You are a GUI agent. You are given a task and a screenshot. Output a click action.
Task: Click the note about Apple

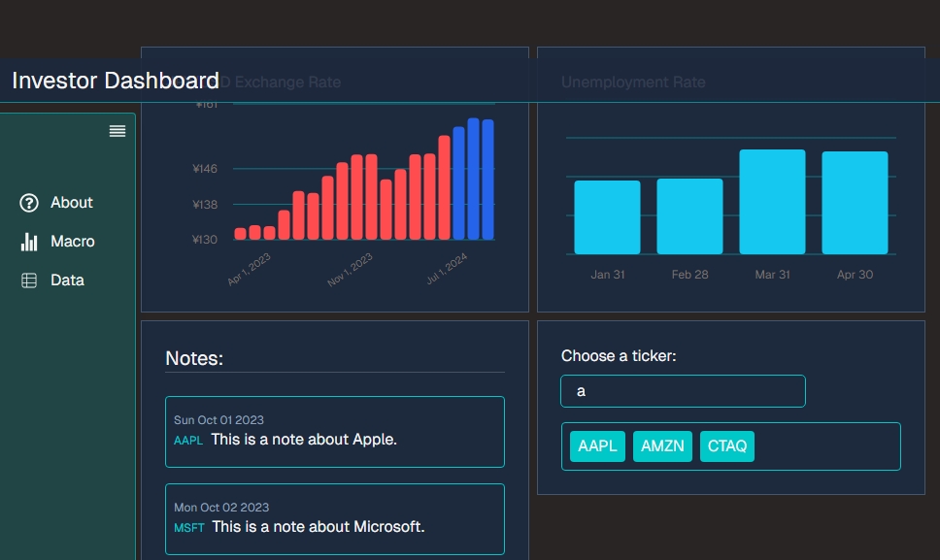[x=334, y=432]
